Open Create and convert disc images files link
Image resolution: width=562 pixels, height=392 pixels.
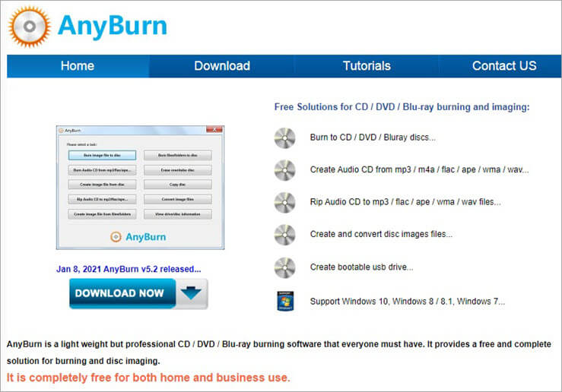(381, 234)
